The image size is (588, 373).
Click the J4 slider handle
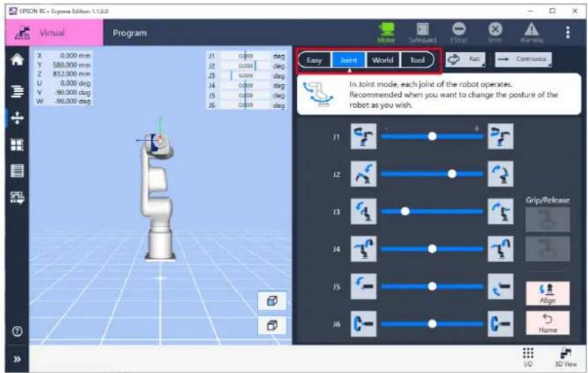click(x=433, y=249)
